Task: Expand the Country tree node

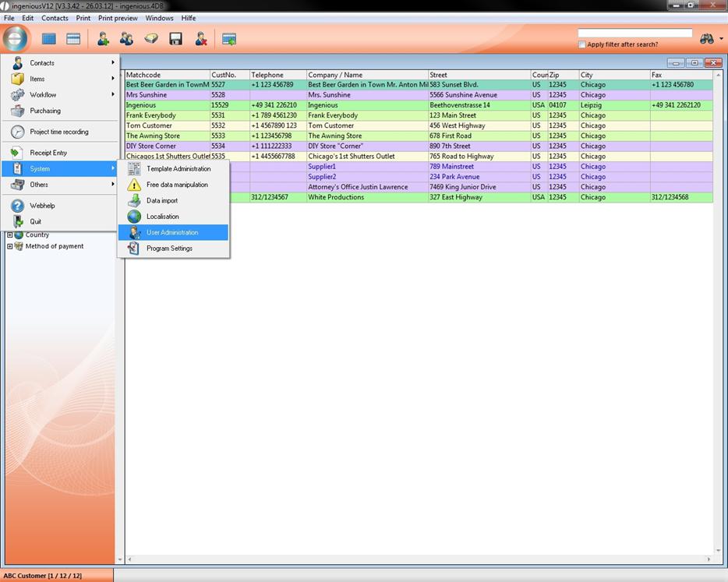Action: (9, 235)
